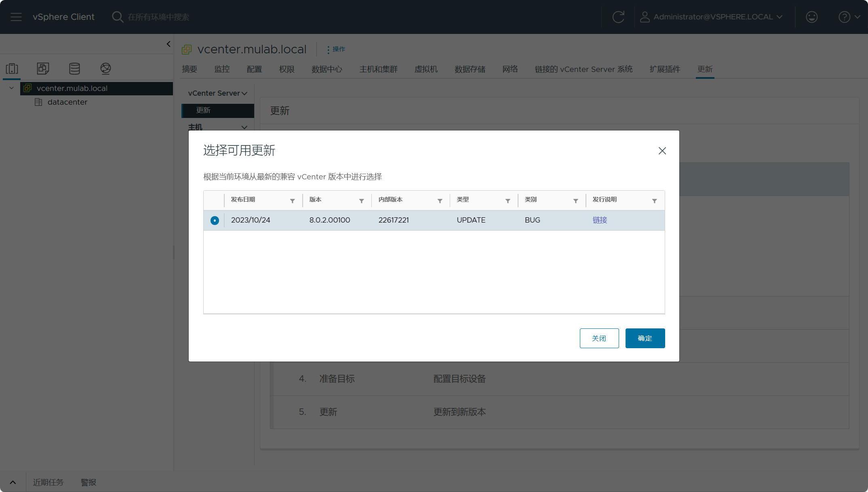Filter the 版本 column
Viewport: 868px width, 492px height.
point(362,201)
